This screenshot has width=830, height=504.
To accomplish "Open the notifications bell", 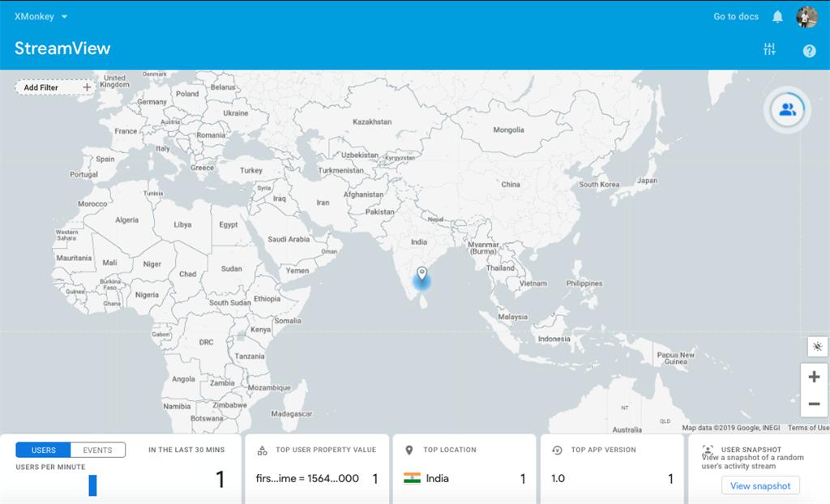I will 777,17.
